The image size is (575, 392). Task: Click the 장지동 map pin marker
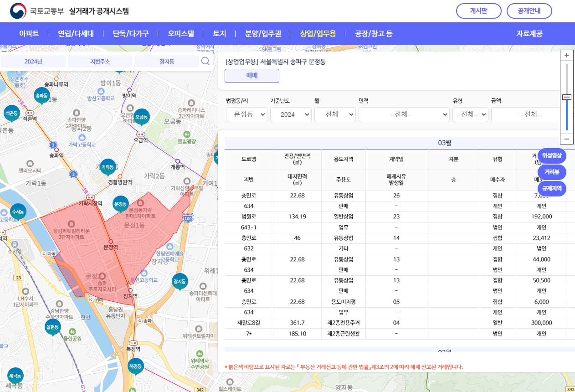click(180, 282)
